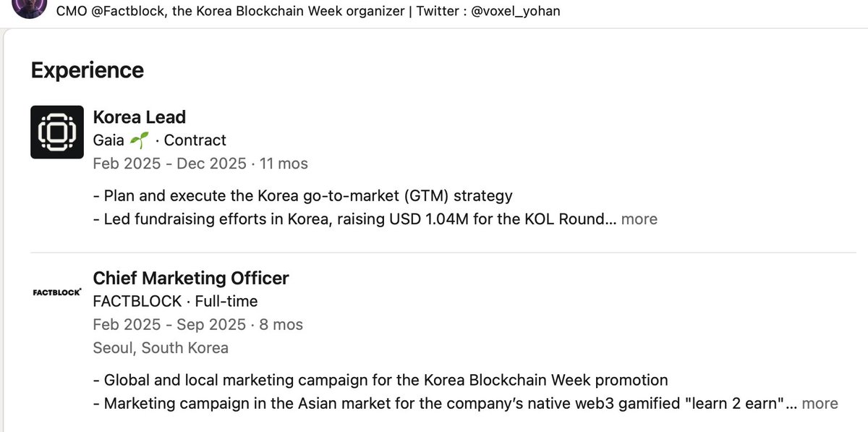Viewport: 868px width, 432px height.
Task: Open the Chief Marketing Officer position title
Action: click(x=191, y=278)
